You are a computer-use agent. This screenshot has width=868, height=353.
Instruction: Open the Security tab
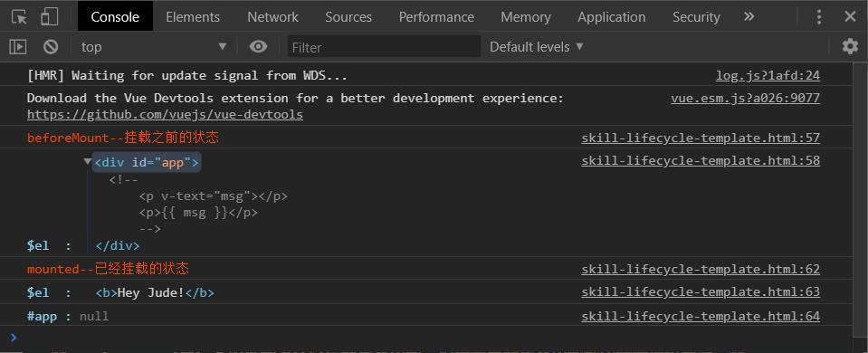pyautogui.click(x=696, y=17)
